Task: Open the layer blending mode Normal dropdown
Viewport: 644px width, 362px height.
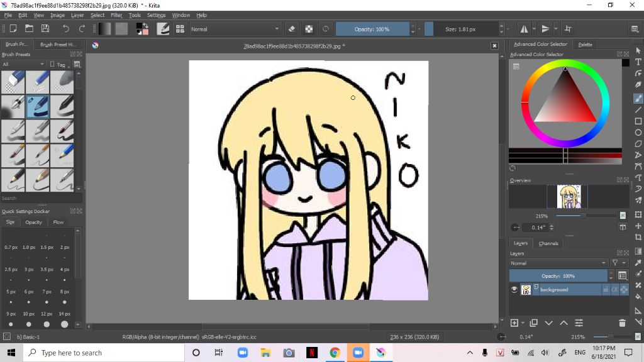Action: tap(558, 263)
